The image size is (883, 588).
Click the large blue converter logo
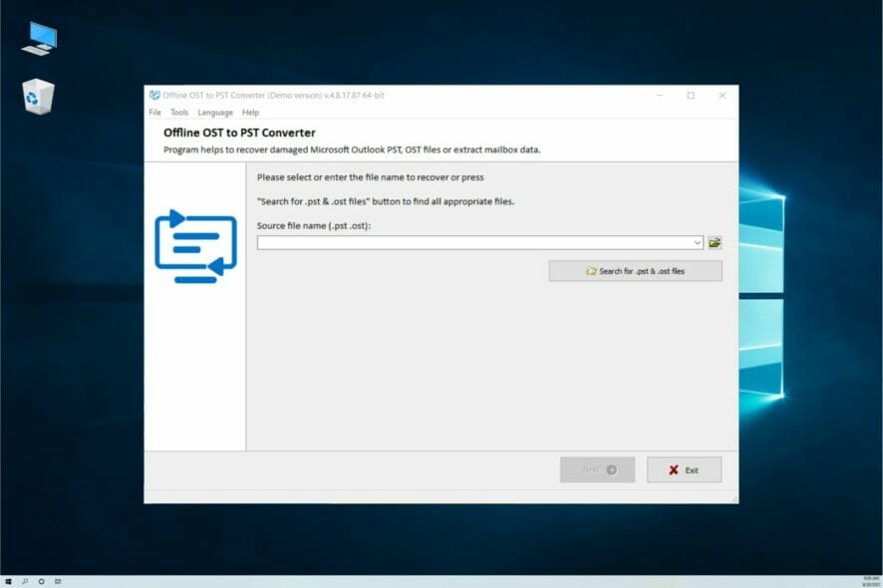click(195, 246)
